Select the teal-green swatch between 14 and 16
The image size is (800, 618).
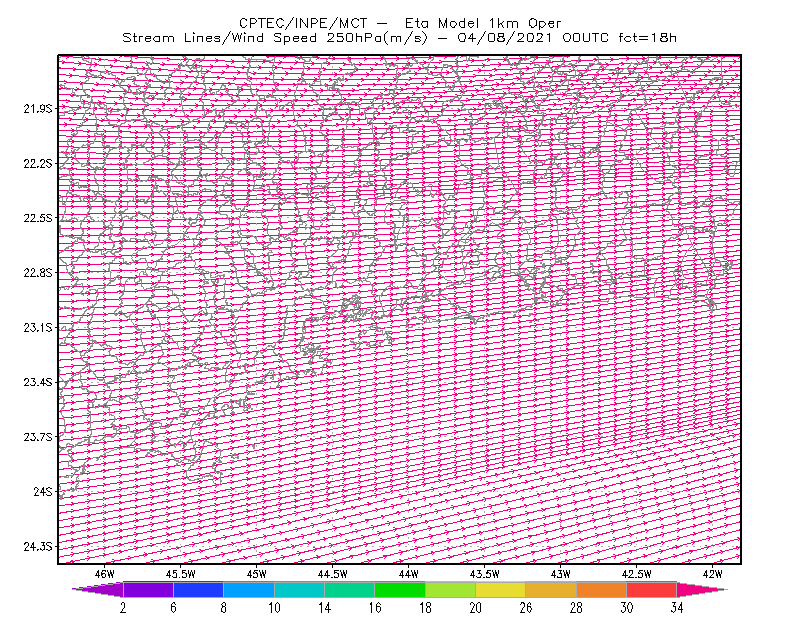(x=349, y=589)
